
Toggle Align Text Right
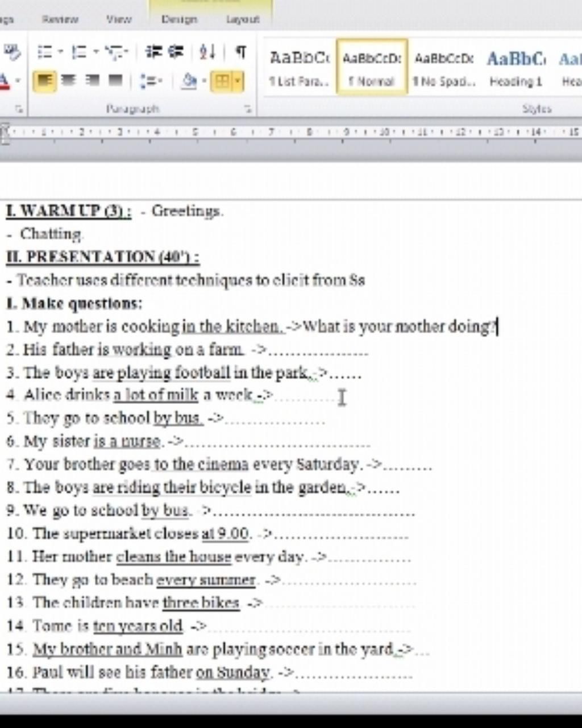tap(92, 81)
